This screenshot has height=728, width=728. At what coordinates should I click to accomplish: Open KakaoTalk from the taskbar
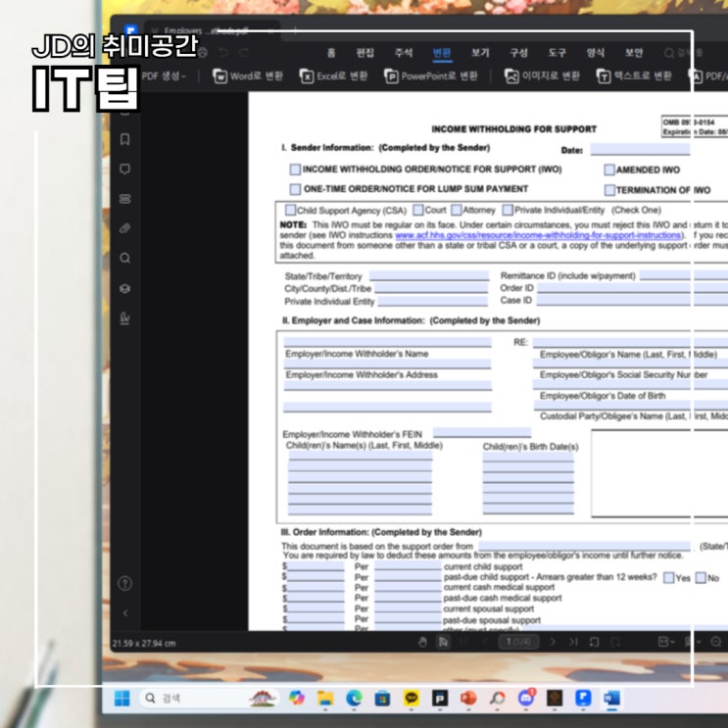[x=411, y=698]
